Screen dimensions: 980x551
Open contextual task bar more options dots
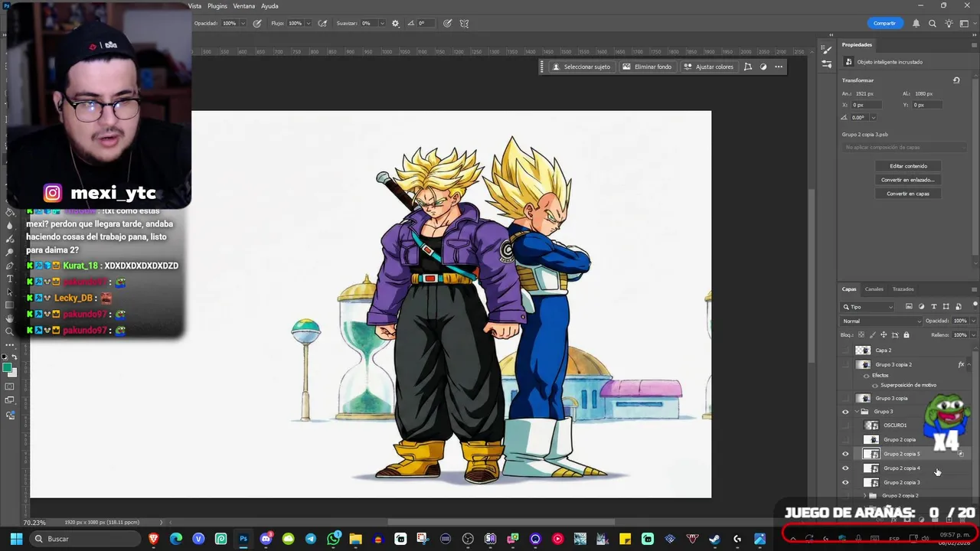click(779, 67)
